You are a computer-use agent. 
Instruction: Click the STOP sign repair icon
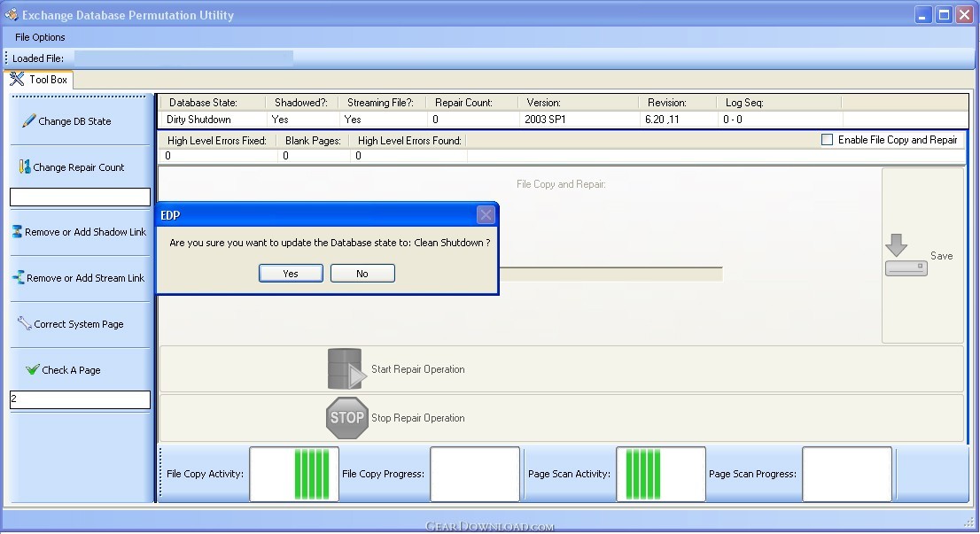click(x=346, y=418)
